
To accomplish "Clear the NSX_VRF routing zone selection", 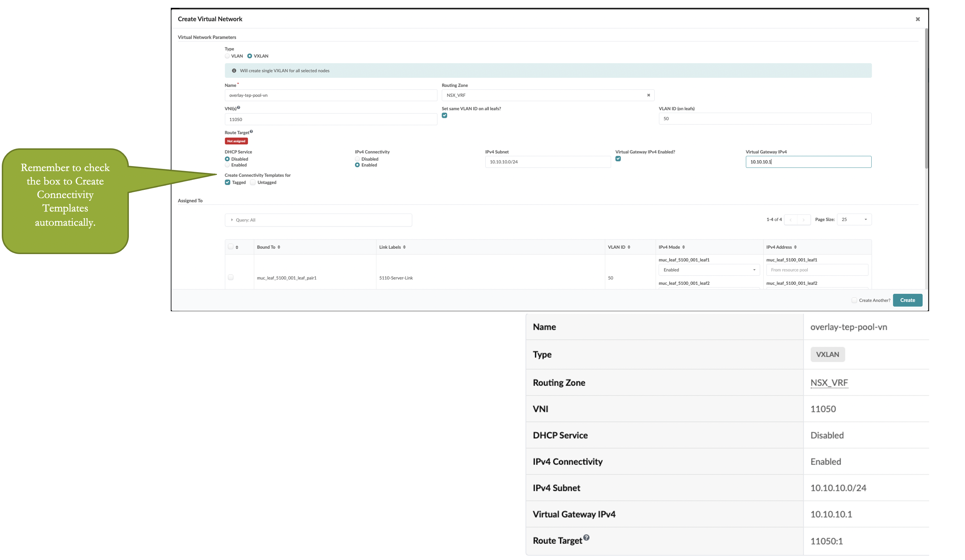I will [x=648, y=95].
